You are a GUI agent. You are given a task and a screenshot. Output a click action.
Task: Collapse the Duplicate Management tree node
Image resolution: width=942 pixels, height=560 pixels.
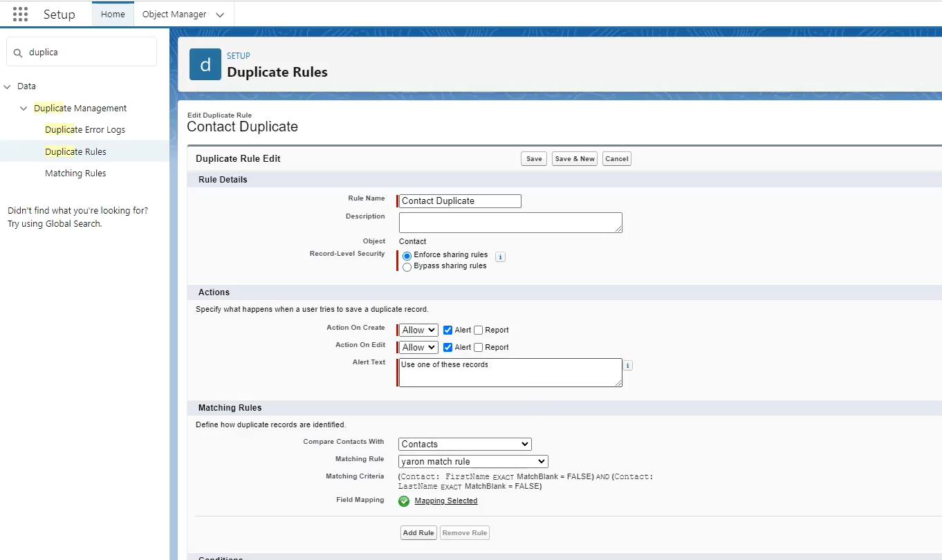(x=24, y=109)
